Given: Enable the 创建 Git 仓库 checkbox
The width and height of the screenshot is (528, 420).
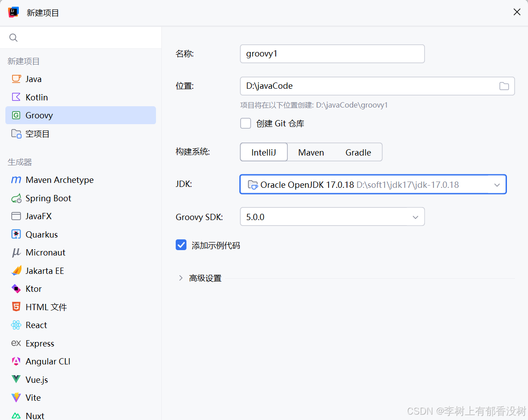Looking at the screenshot, I should click(246, 123).
